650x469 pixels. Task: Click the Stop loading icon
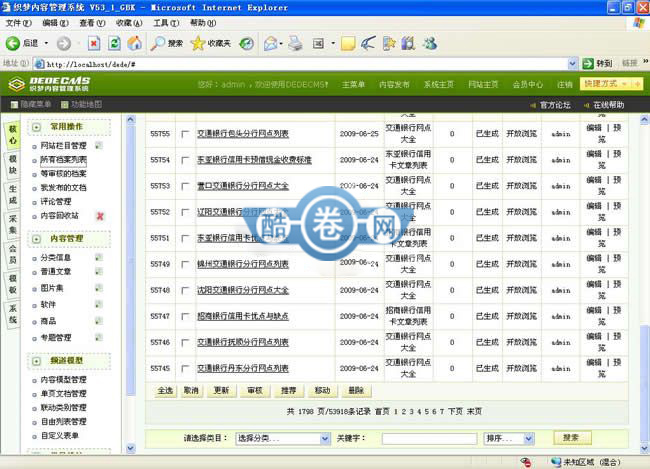pos(94,43)
